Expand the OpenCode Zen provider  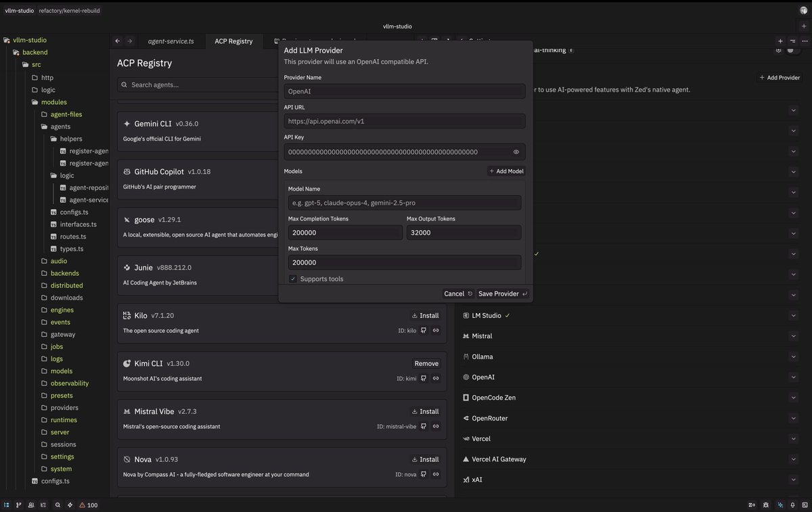pos(793,398)
